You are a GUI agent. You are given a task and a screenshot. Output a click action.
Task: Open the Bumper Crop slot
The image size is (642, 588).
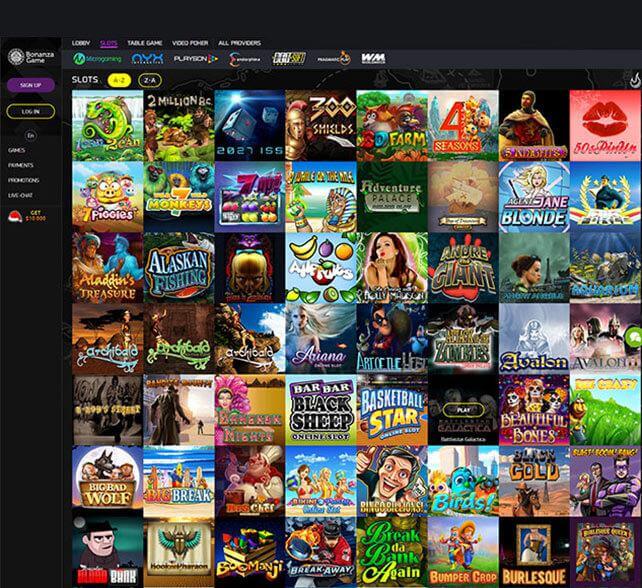pyautogui.click(x=463, y=552)
